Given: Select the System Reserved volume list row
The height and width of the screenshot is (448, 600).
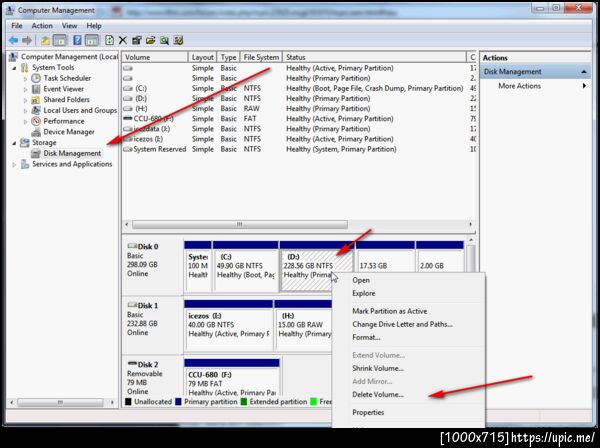Looking at the screenshot, I should pos(298,149).
